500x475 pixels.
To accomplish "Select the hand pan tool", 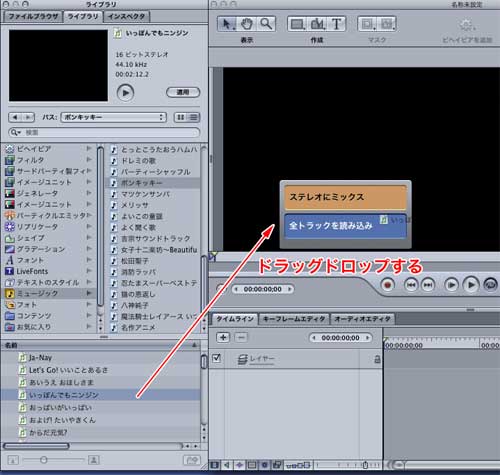I will click(247, 24).
